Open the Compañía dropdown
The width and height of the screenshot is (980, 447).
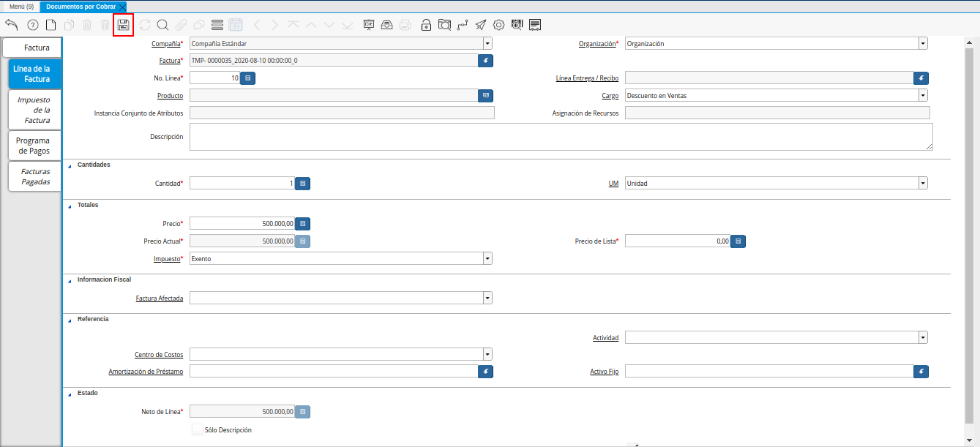coord(487,44)
